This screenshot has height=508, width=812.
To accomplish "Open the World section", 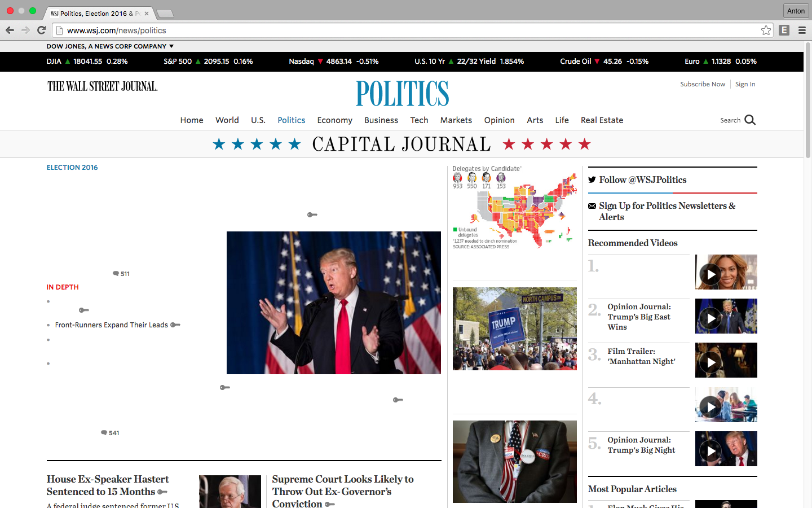I will coord(227,120).
